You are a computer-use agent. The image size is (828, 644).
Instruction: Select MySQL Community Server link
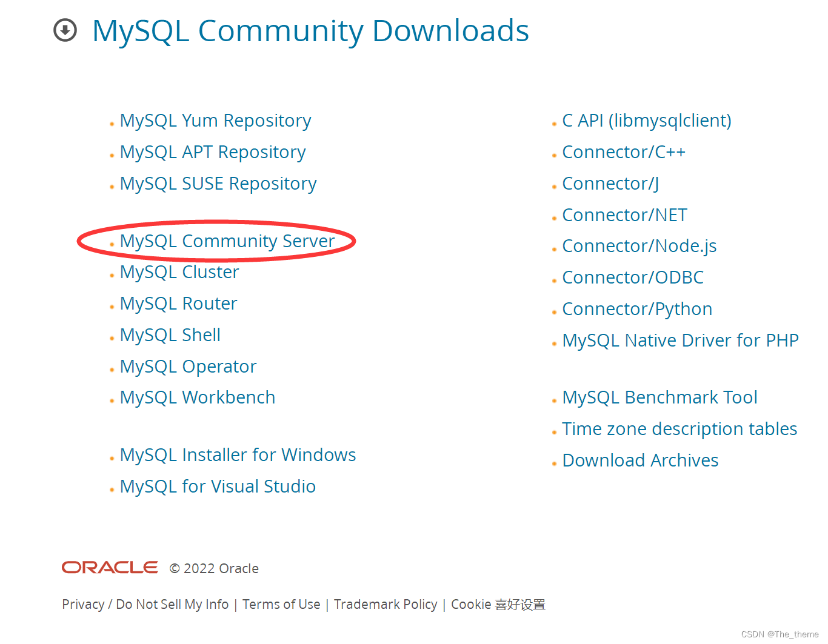pos(227,241)
